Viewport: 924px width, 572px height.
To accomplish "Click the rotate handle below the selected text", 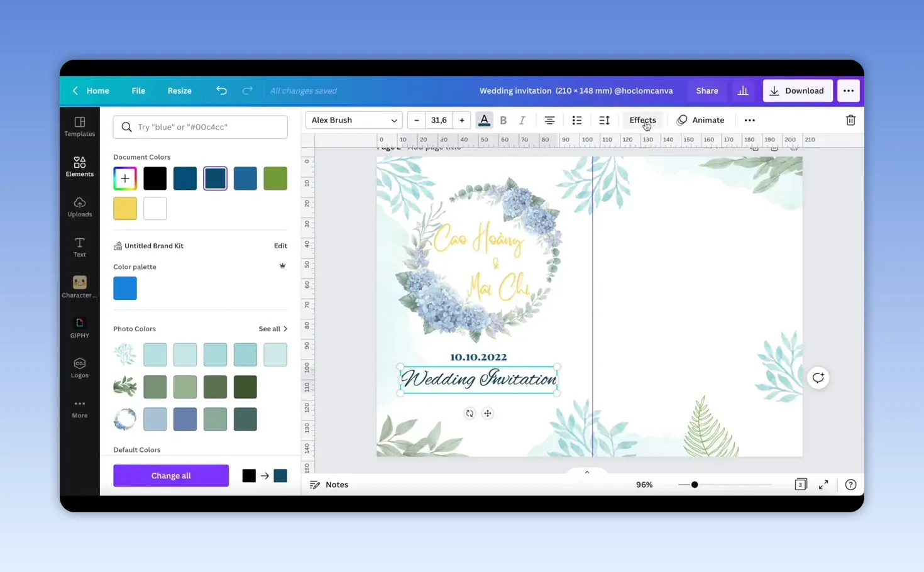I will click(x=470, y=414).
